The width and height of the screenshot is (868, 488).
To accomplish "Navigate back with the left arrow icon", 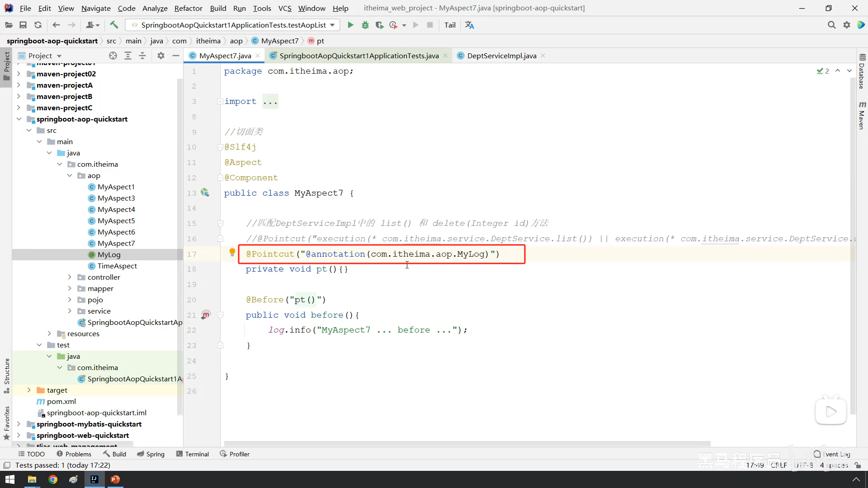I will 56,25.
